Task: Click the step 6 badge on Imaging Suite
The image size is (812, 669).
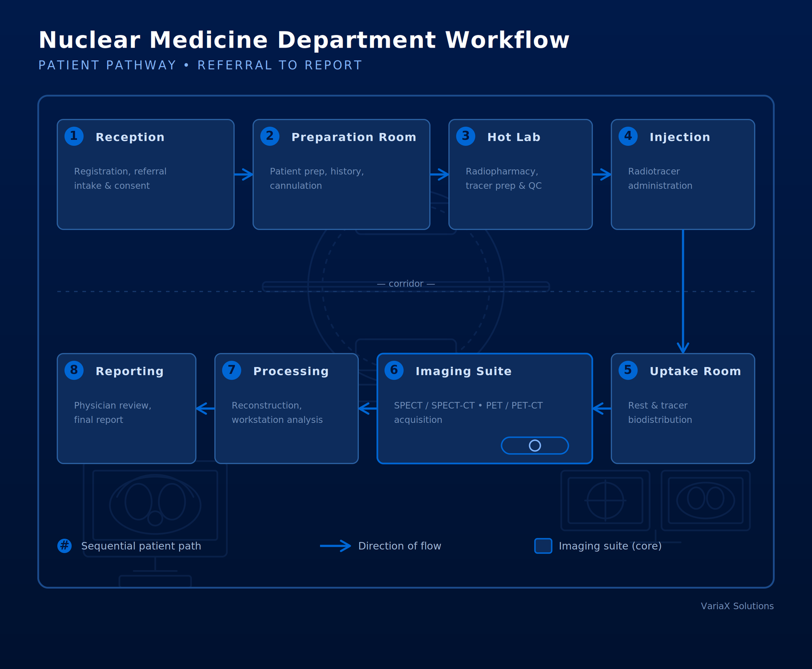Action: (x=394, y=370)
